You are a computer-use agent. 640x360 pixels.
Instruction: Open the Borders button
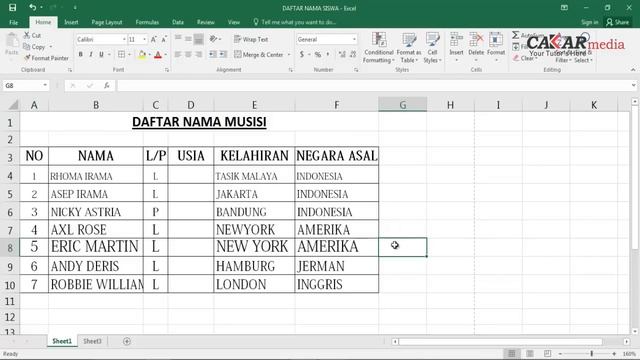121,54
